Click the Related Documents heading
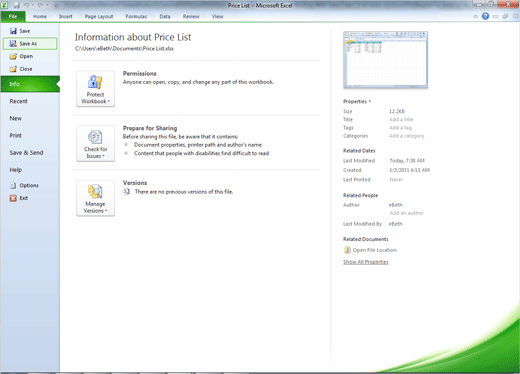 [366, 239]
